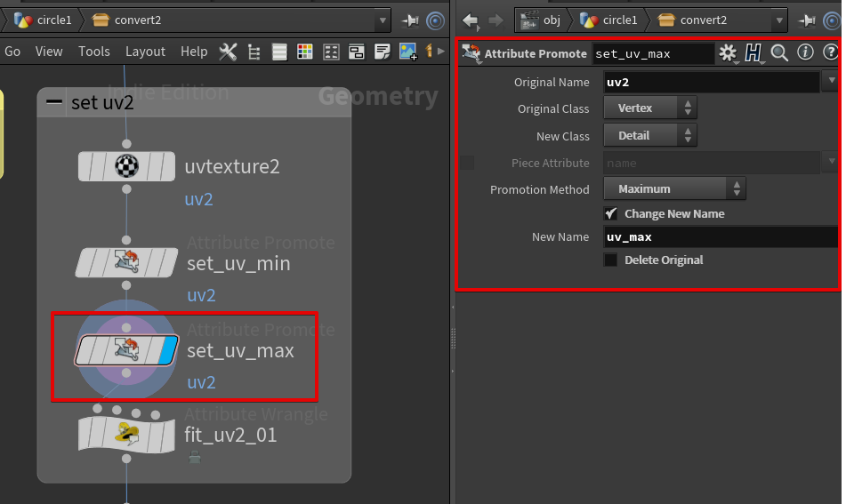Open the network editor tool wrench icon

pos(228,52)
